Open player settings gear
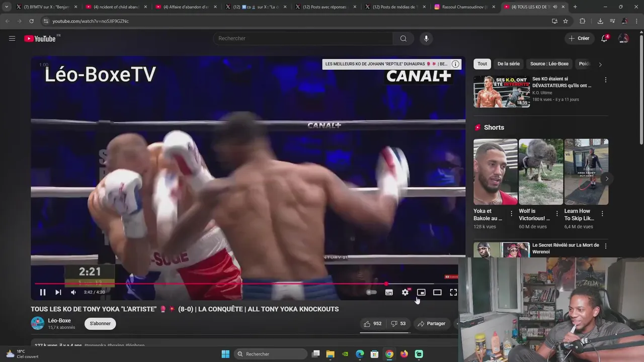Screen dimensions: 644x362 point(406,292)
